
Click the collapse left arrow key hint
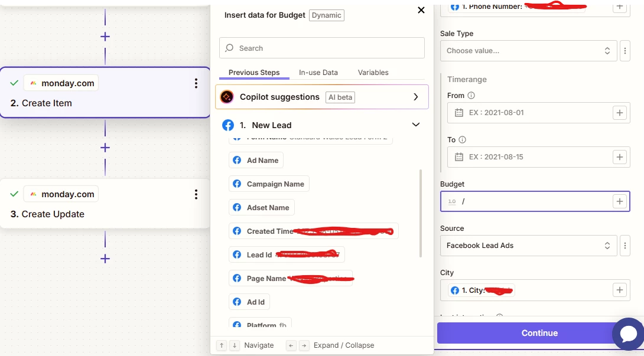[291, 345]
